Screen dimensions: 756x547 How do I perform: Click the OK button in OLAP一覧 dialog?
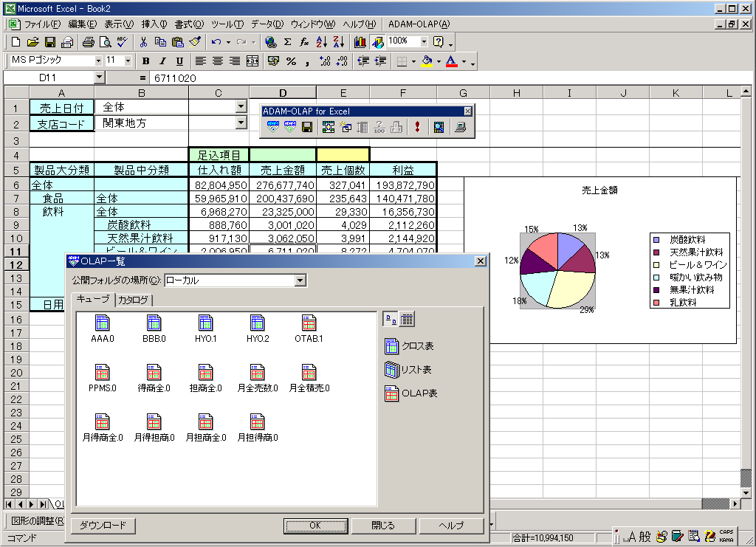pos(315,526)
